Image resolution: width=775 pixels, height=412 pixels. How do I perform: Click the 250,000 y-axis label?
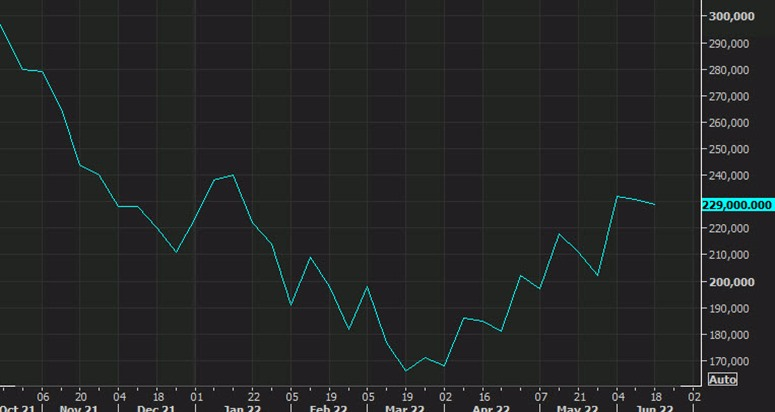coord(729,149)
